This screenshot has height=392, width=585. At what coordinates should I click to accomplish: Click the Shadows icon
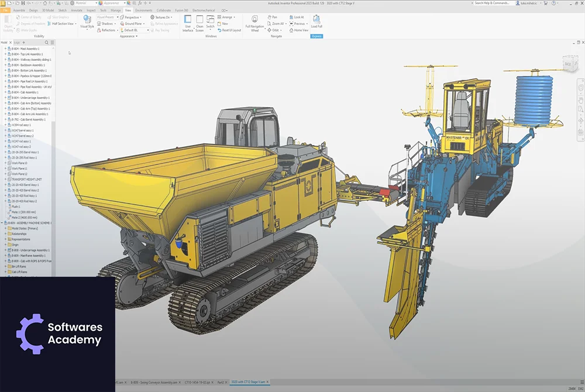pos(99,23)
